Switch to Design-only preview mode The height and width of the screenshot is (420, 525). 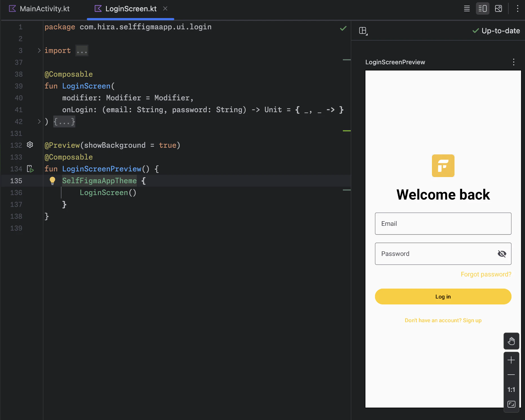[498, 8]
